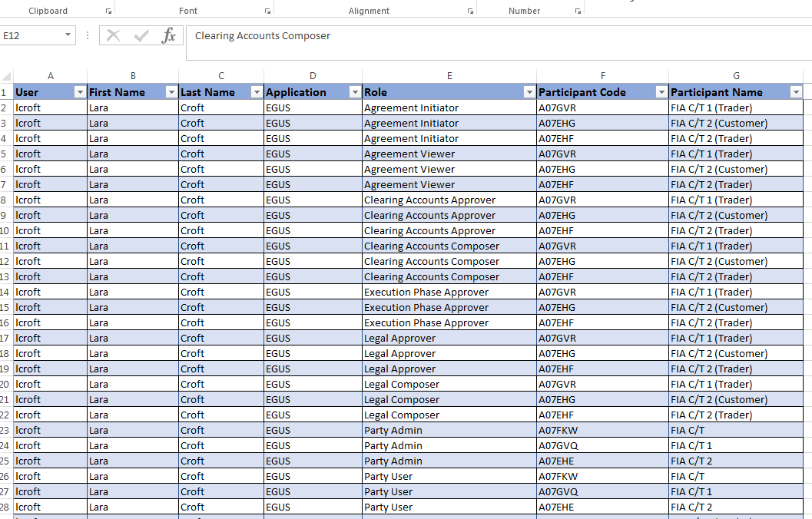
Task: Open the Participant Code filter dropdown
Action: click(661, 92)
